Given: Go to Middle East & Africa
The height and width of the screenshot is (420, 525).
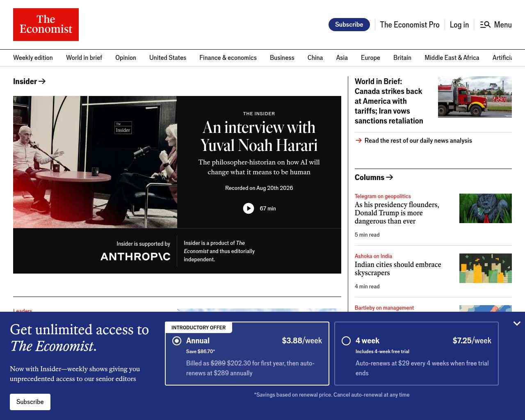Looking at the screenshot, I should click(x=452, y=58).
